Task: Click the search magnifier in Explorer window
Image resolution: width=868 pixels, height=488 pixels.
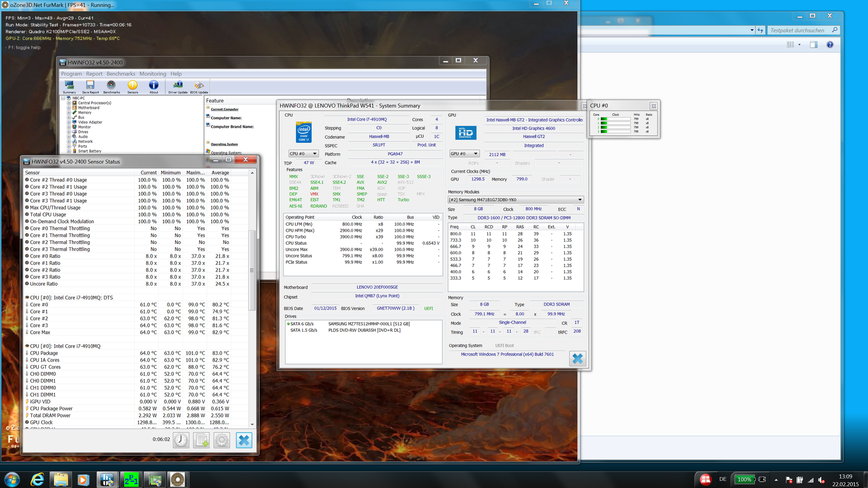Action: tap(835, 30)
